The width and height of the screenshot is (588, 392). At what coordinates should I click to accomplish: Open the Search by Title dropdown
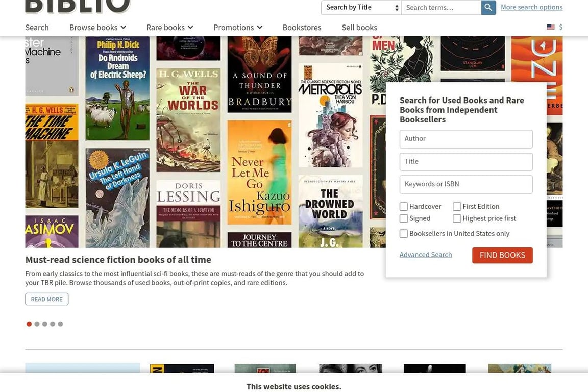pos(361,7)
